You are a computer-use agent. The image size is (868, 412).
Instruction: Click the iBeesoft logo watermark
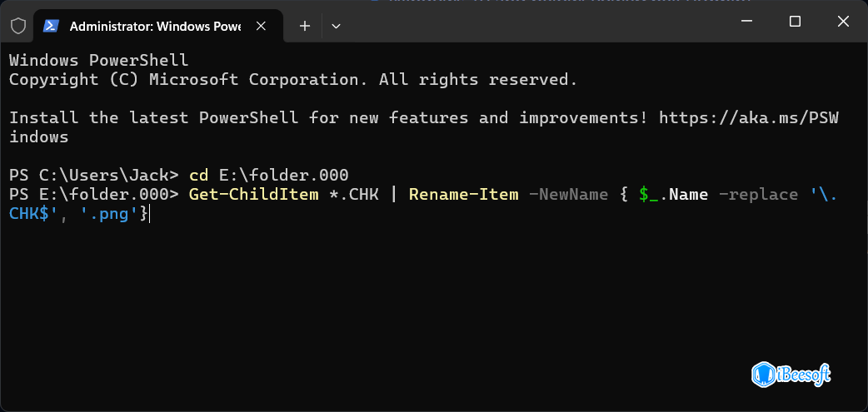click(x=791, y=375)
